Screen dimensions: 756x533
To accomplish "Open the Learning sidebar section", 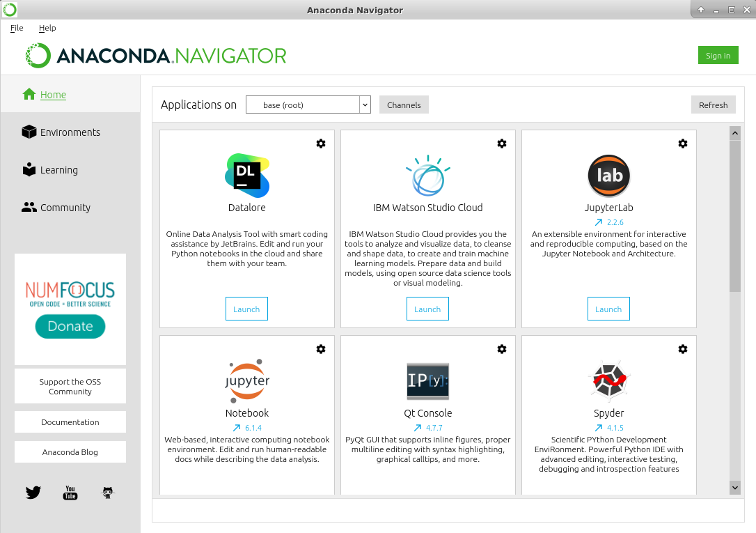I will click(61, 169).
